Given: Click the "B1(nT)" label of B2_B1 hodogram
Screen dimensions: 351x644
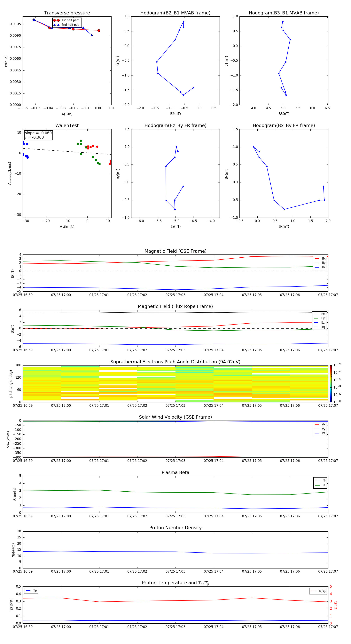Looking at the screenshot, I should coord(118,61).
